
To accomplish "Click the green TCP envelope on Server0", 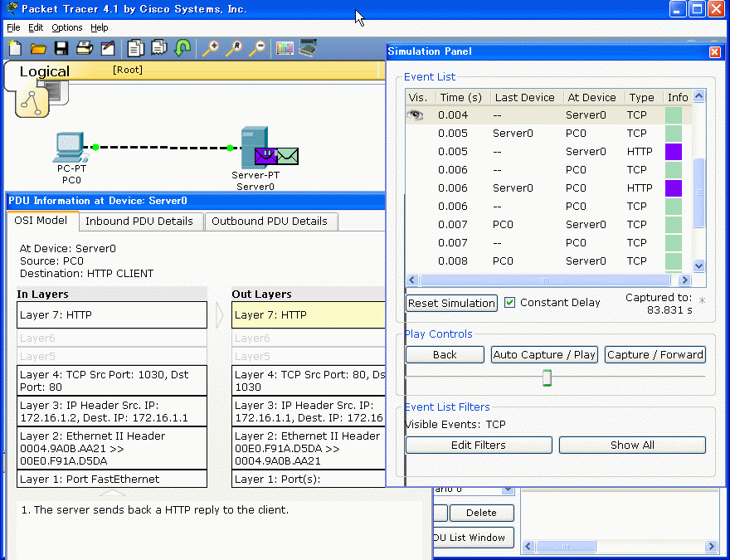I will point(288,157).
